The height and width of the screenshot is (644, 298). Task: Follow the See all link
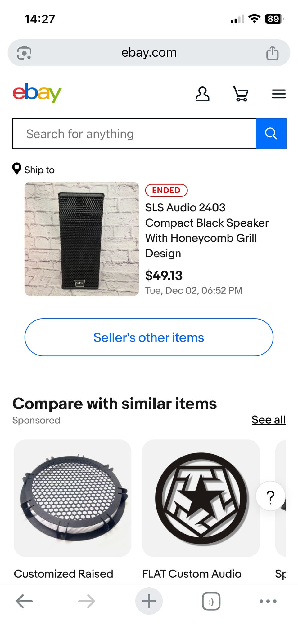[269, 420]
